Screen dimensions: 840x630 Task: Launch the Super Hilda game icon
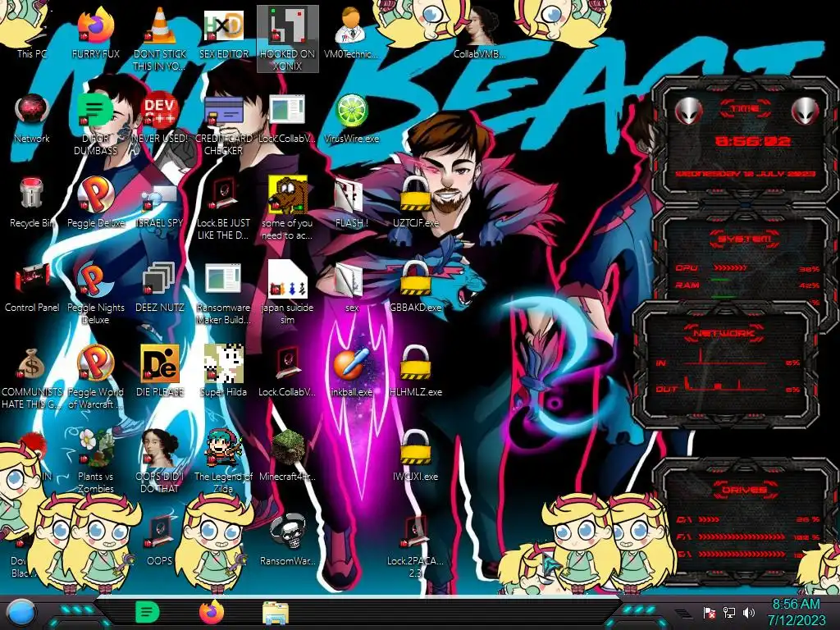click(x=224, y=371)
